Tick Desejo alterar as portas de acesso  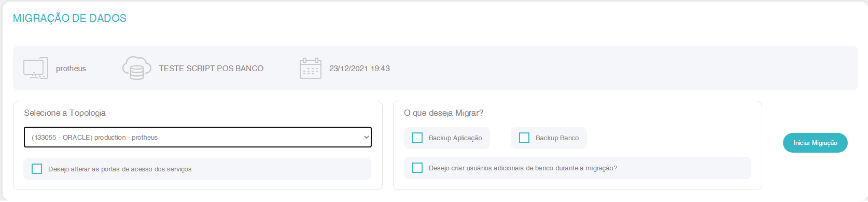(37, 169)
